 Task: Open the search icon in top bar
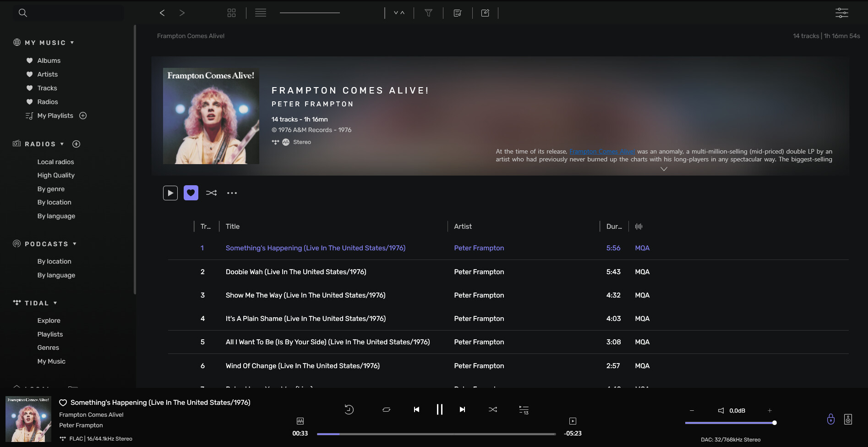tap(23, 13)
